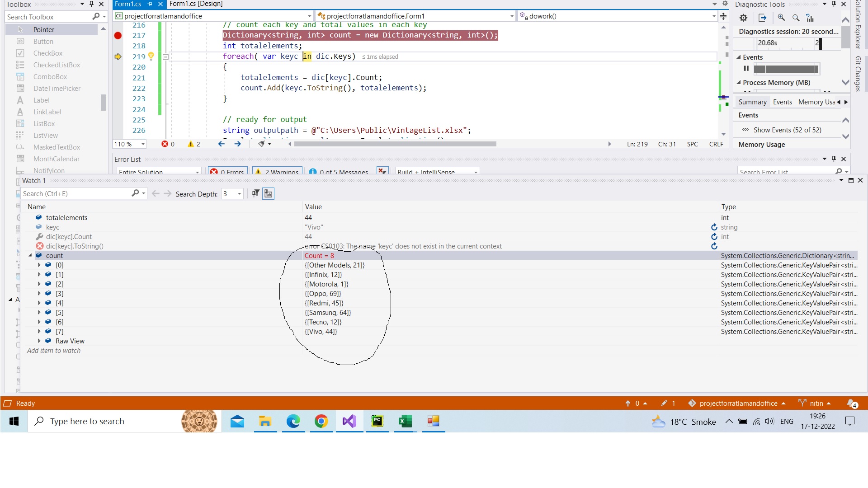Screen dimensions: 868x488
Task: Toggle the 0 Errors filter
Action: click(x=227, y=172)
